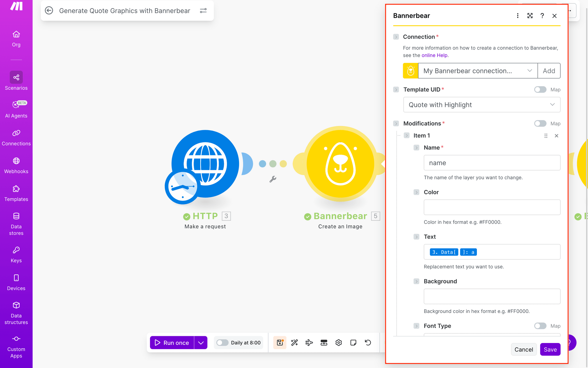The width and height of the screenshot is (588, 368).
Task: Open the AI Agents section
Action: pyautogui.click(x=16, y=108)
